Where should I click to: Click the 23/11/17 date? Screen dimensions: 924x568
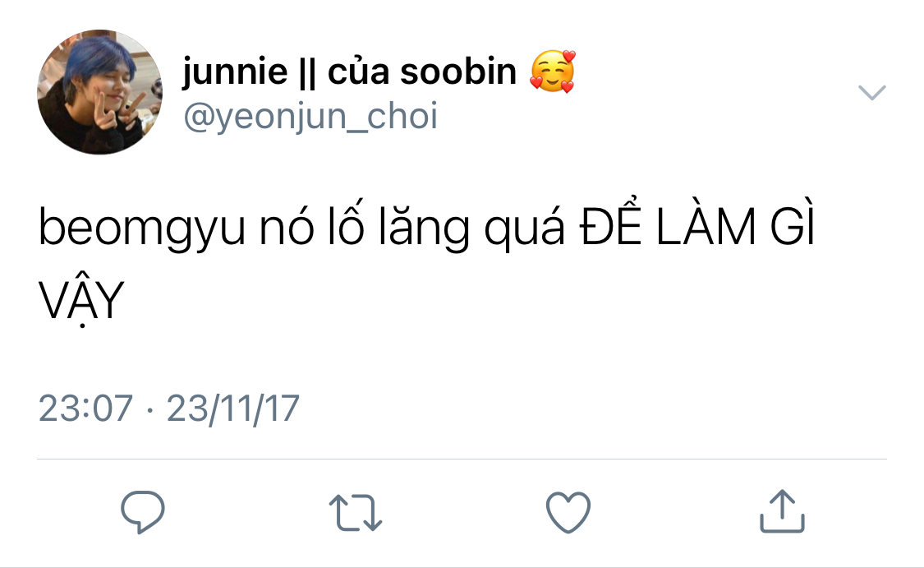click(232, 409)
